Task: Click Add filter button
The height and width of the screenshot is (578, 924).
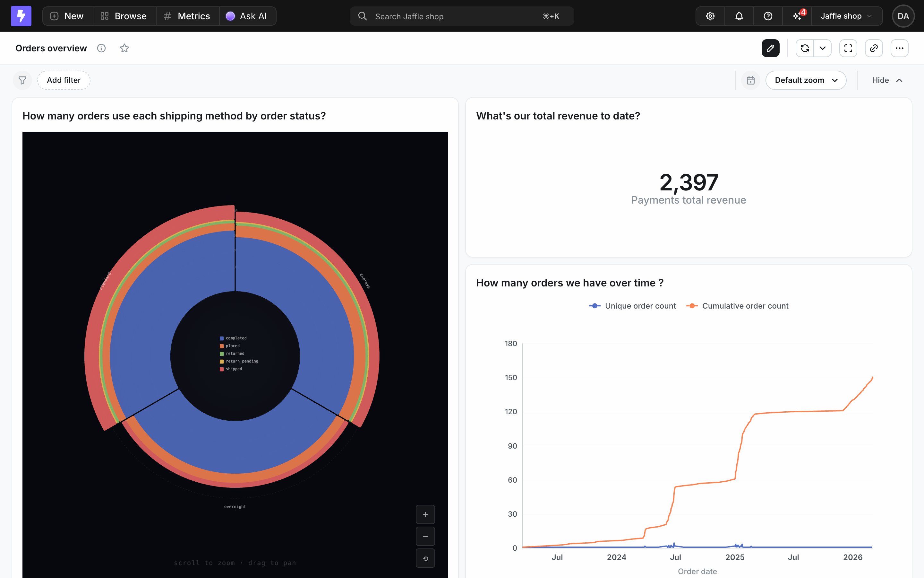Action: [x=64, y=80]
